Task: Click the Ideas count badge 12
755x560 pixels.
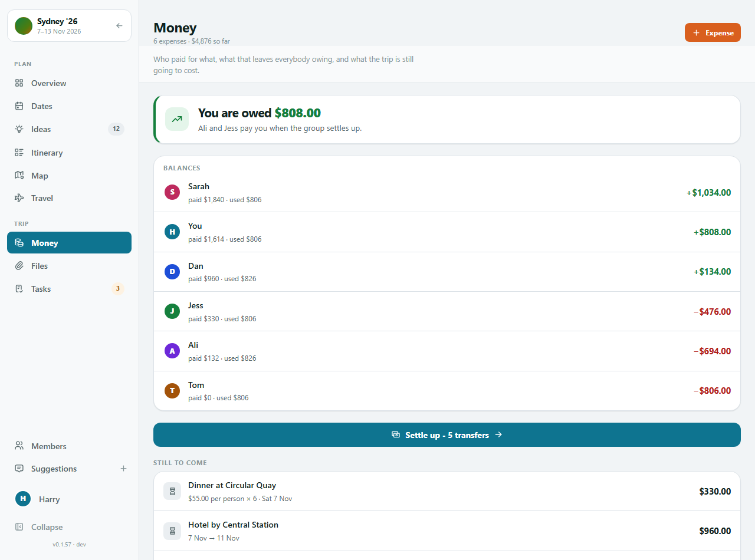Action: point(116,129)
